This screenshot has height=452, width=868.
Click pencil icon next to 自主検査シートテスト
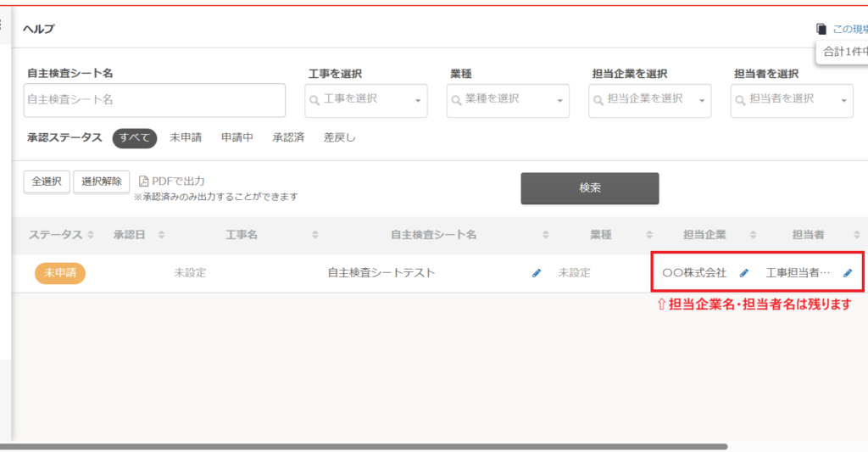pyautogui.click(x=536, y=273)
